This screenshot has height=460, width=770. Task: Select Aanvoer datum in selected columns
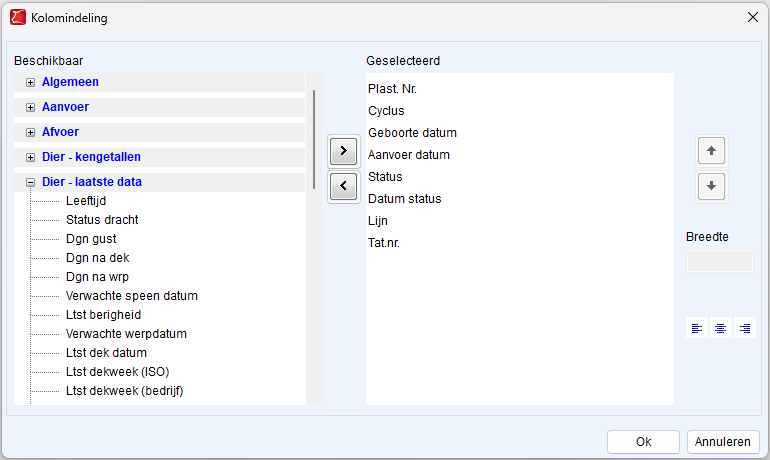409,155
